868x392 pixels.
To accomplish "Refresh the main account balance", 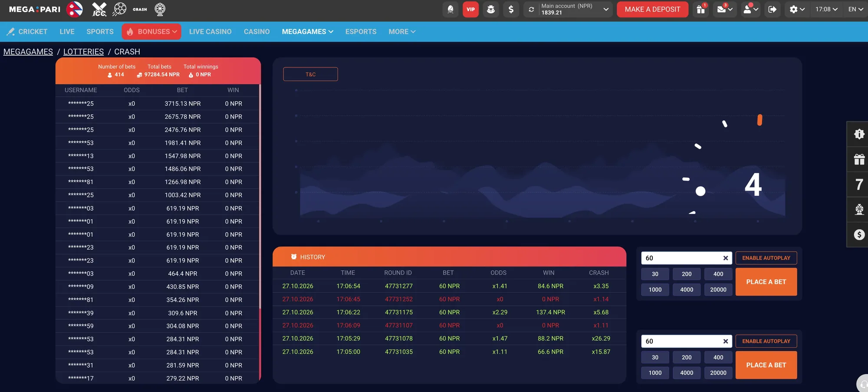I will 531,9.
